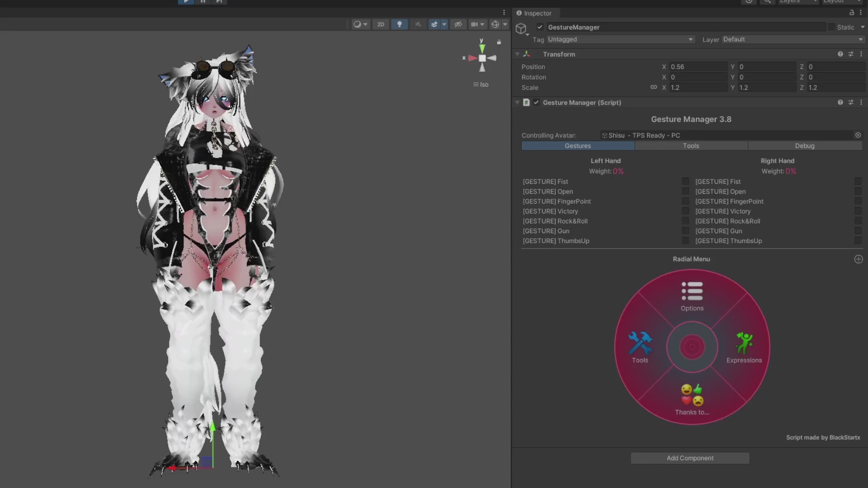Image resolution: width=868 pixels, height=488 pixels.
Task: Switch to the Tools tab in Gesture Manager
Action: pos(691,146)
